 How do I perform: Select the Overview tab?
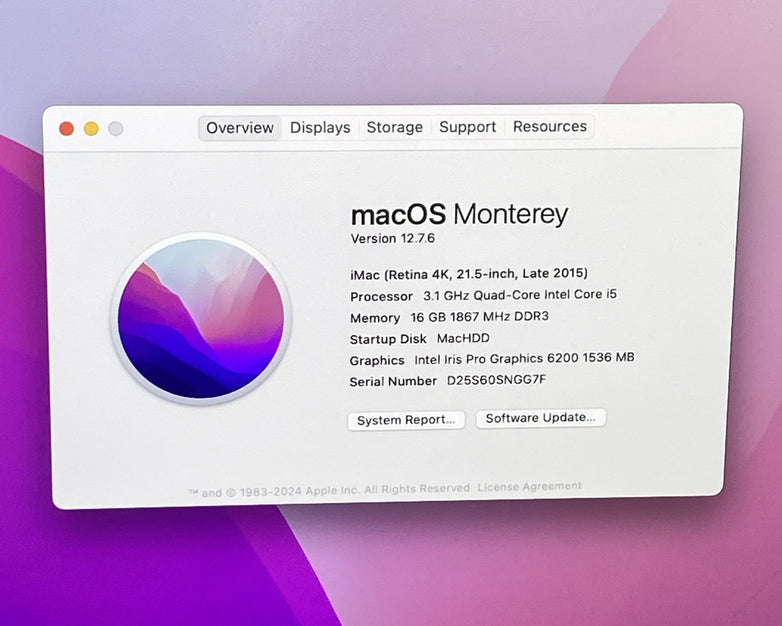[240, 128]
